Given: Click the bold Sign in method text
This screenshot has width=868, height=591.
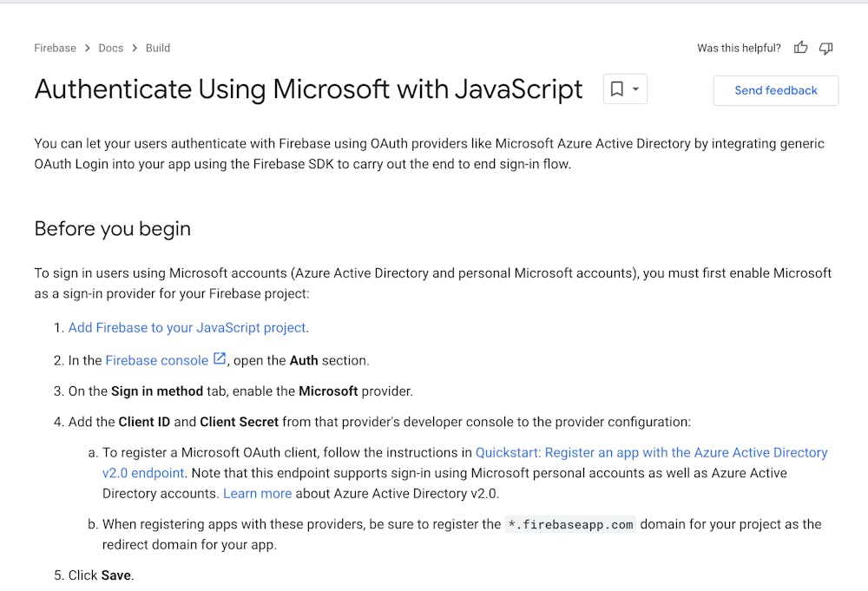Looking at the screenshot, I should (x=157, y=391).
